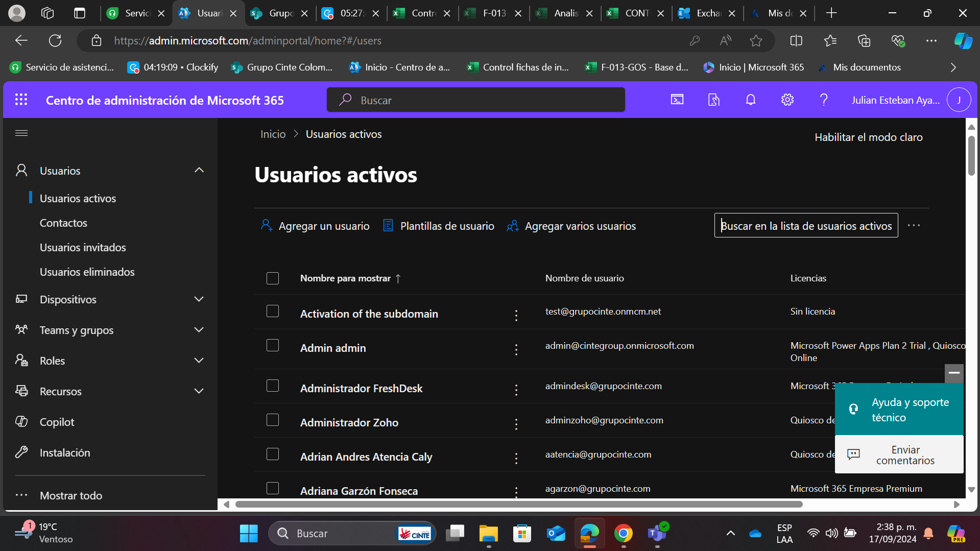Select Usuarios activos in sidebar
This screenshot has width=980, height=551.
click(x=78, y=198)
